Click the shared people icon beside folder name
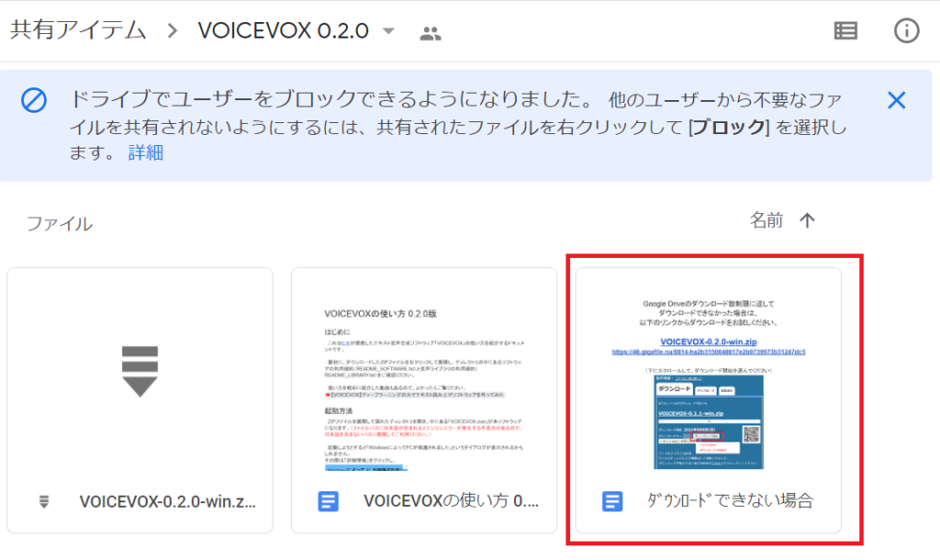The height and width of the screenshot is (560, 940). (430, 33)
